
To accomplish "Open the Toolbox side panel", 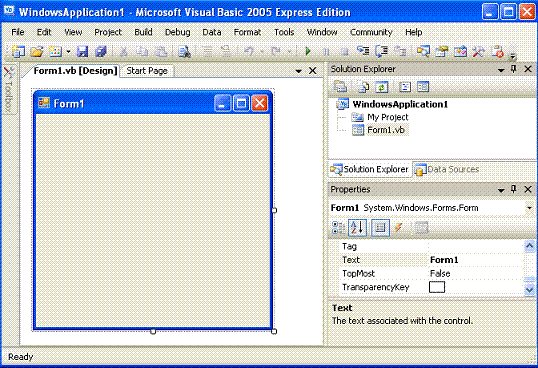I will 9,88.
